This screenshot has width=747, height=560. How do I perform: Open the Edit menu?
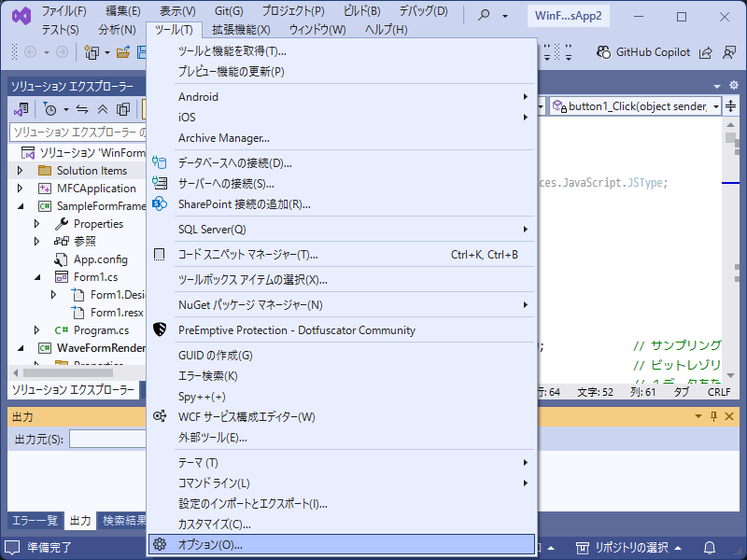point(123,11)
